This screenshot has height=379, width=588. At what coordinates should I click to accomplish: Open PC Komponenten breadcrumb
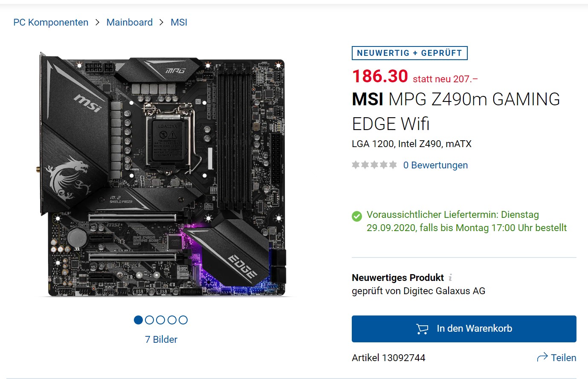(x=51, y=22)
